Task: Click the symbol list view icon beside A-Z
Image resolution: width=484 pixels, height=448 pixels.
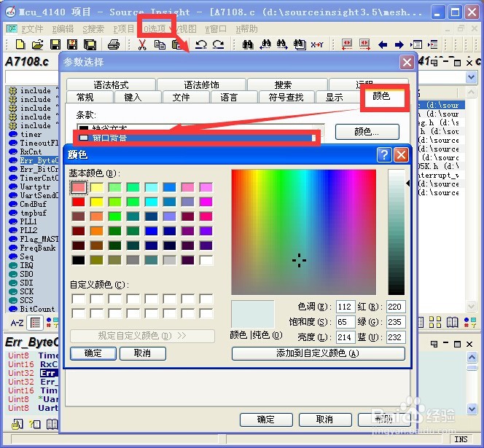Action: [x=35, y=323]
